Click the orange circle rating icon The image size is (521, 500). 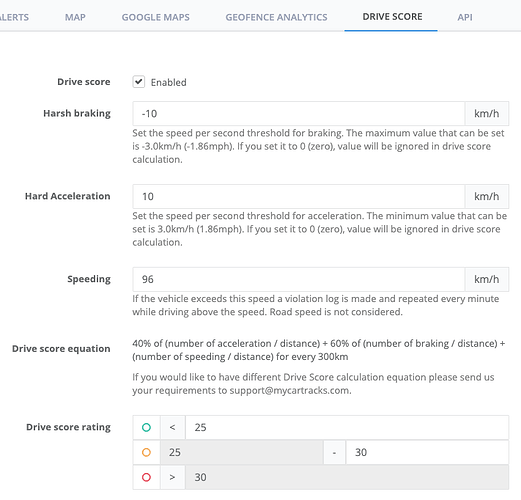[x=146, y=452]
